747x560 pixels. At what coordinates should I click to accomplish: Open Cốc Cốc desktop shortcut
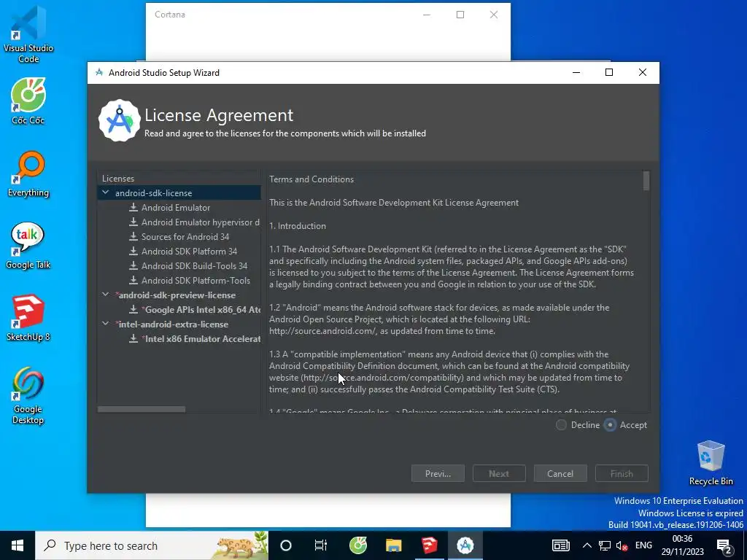pos(28,101)
